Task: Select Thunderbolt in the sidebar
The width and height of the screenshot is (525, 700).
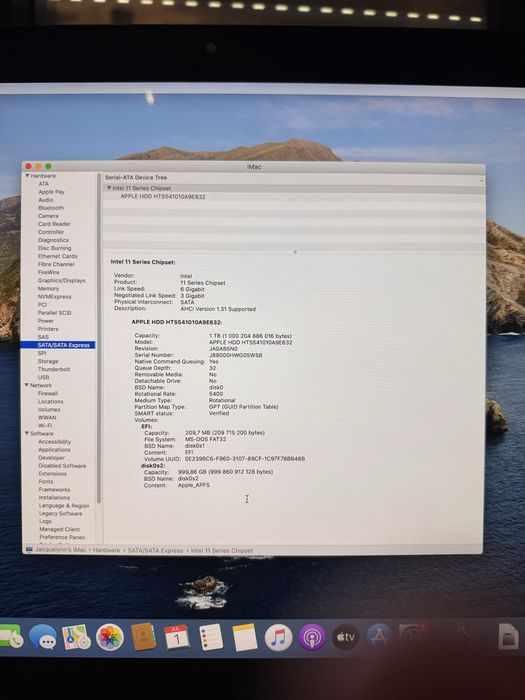Action: click(54, 369)
